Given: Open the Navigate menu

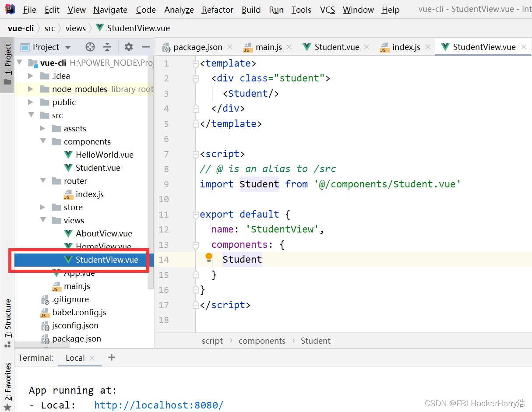Looking at the screenshot, I should [x=110, y=9].
